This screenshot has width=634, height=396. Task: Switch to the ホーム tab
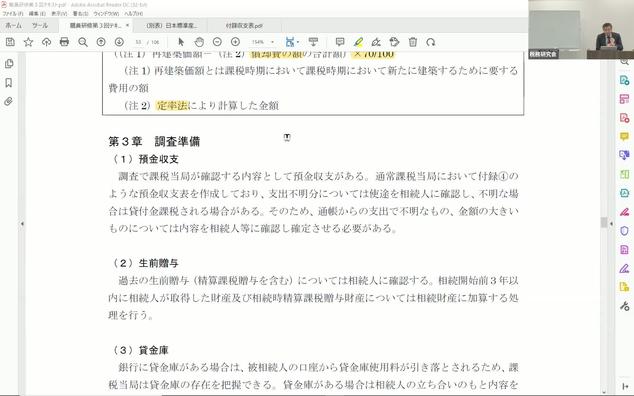point(13,25)
